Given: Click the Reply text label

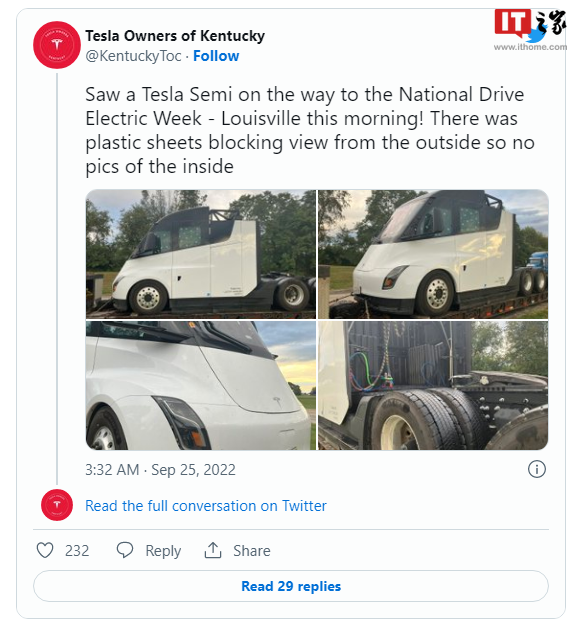Looking at the screenshot, I should pos(163,551).
